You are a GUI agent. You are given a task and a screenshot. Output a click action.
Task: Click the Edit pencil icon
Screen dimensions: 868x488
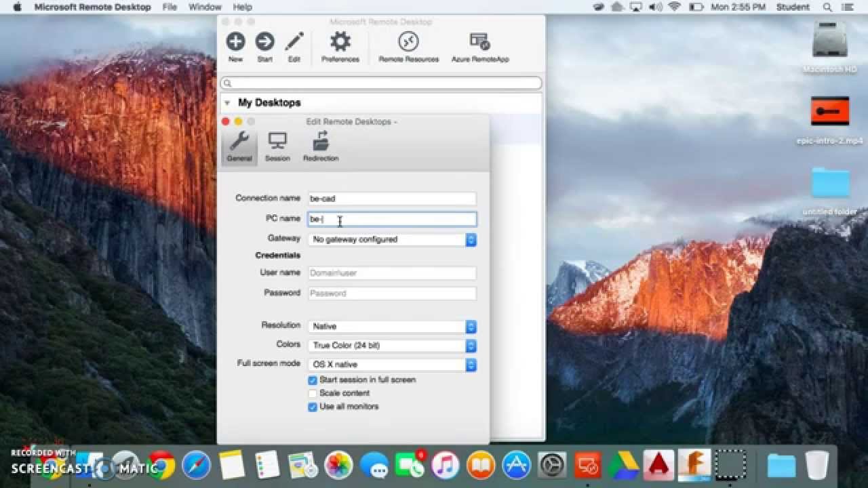point(294,42)
